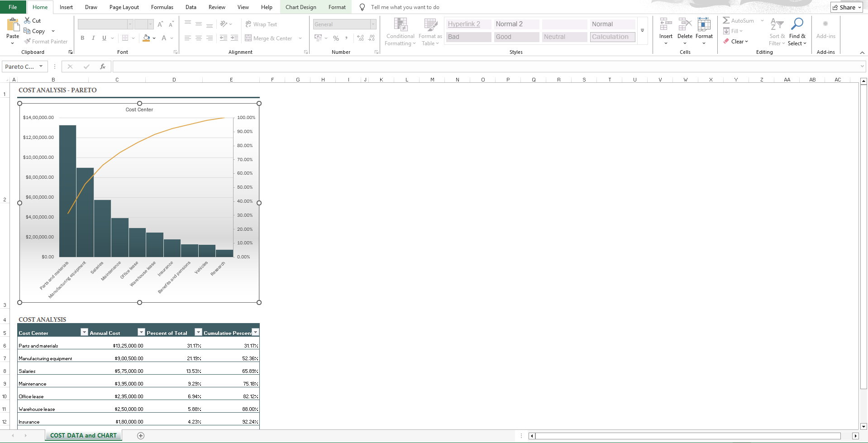Open the Percent of Total filter dropdown
868x443 pixels.
pos(198,332)
